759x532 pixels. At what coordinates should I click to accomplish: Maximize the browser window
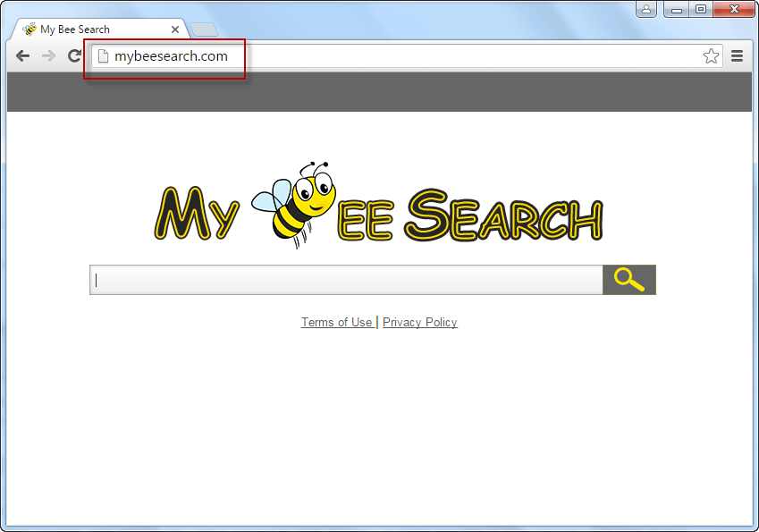tap(700, 9)
